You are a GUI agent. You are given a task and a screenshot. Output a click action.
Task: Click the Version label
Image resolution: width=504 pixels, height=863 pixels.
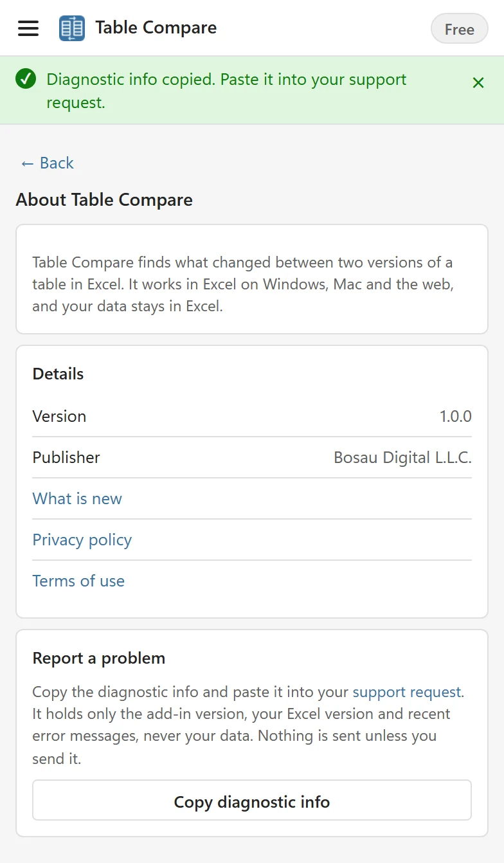(59, 416)
